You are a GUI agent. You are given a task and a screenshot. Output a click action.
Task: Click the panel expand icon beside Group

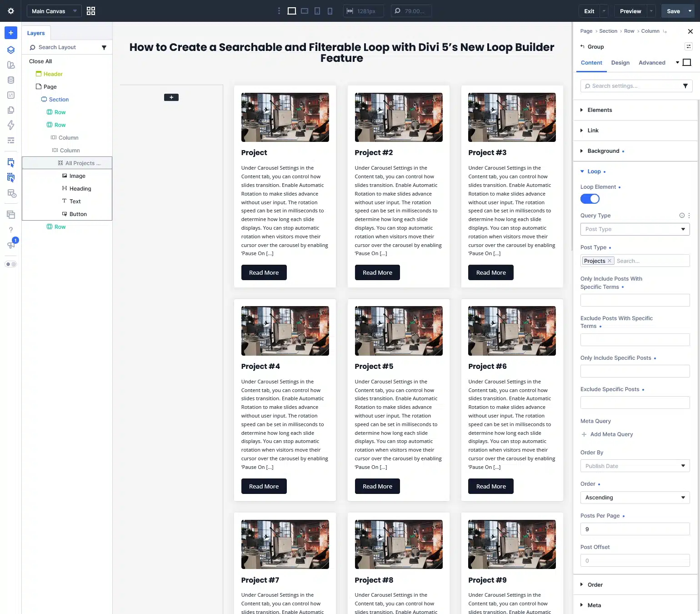click(689, 46)
